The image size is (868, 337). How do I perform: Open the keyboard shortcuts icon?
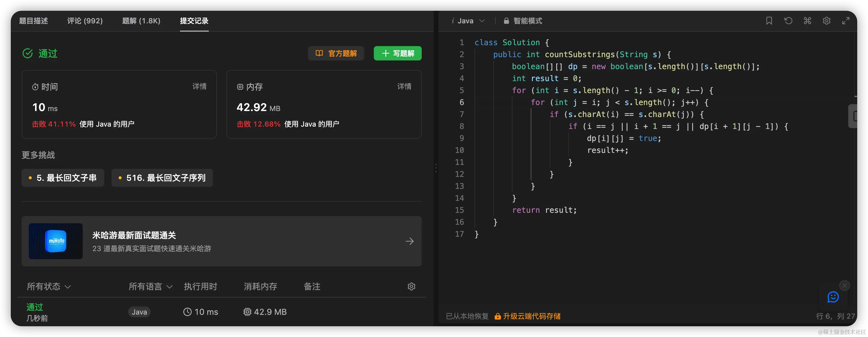(x=807, y=21)
